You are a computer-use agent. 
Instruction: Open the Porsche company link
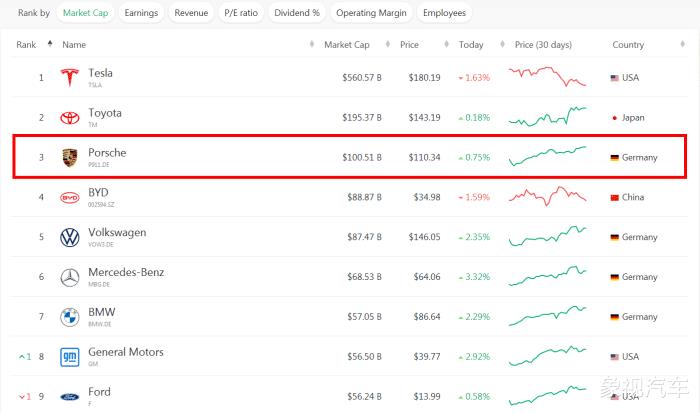(x=107, y=153)
